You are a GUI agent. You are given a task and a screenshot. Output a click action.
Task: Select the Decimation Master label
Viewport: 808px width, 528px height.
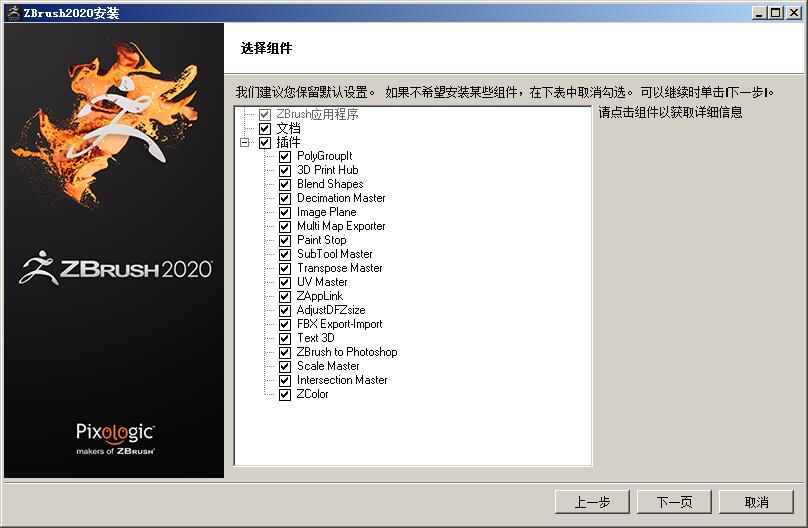341,198
